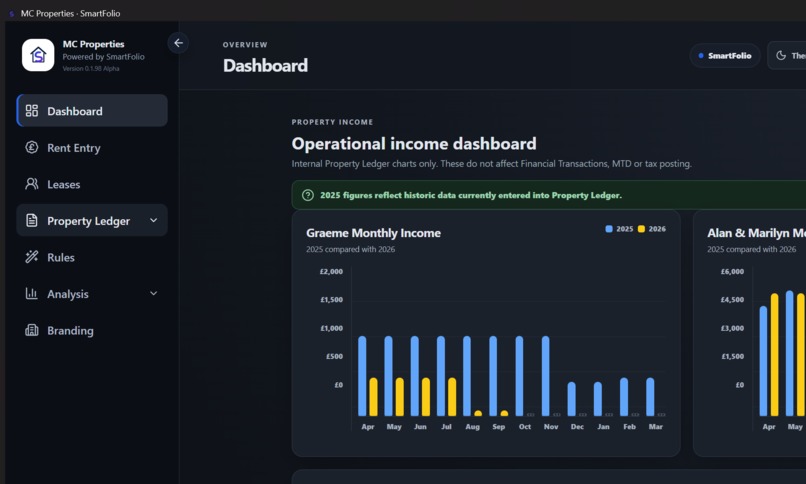Click the Branding building icon
Image resolution: width=806 pixels, height=484 pixels.
32,330
